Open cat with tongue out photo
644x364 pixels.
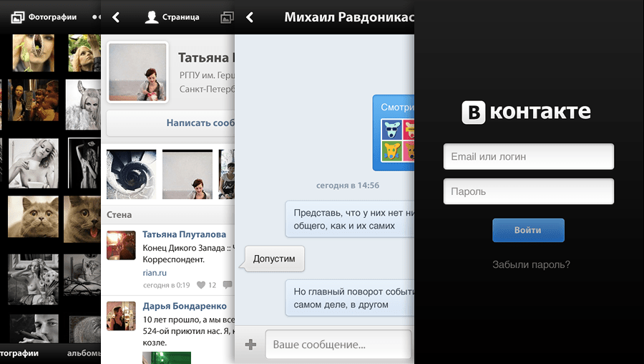point(82,219)
